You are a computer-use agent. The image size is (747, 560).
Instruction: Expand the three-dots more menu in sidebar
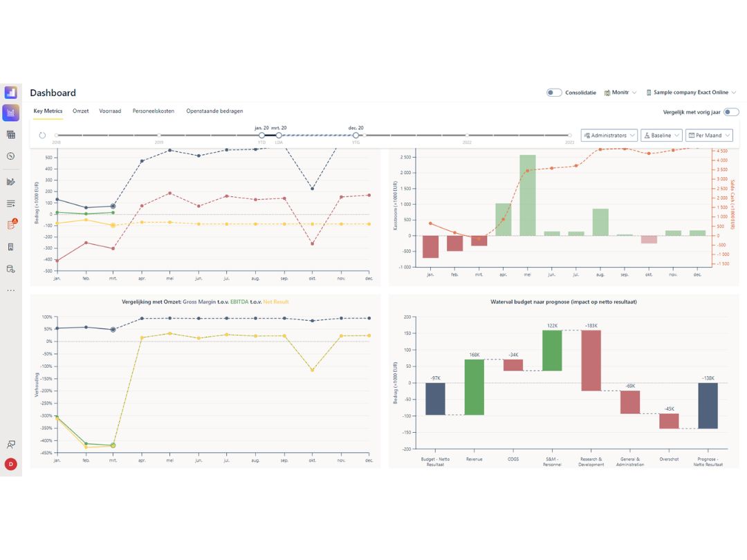pyautogui.click(x=11, y=290)
